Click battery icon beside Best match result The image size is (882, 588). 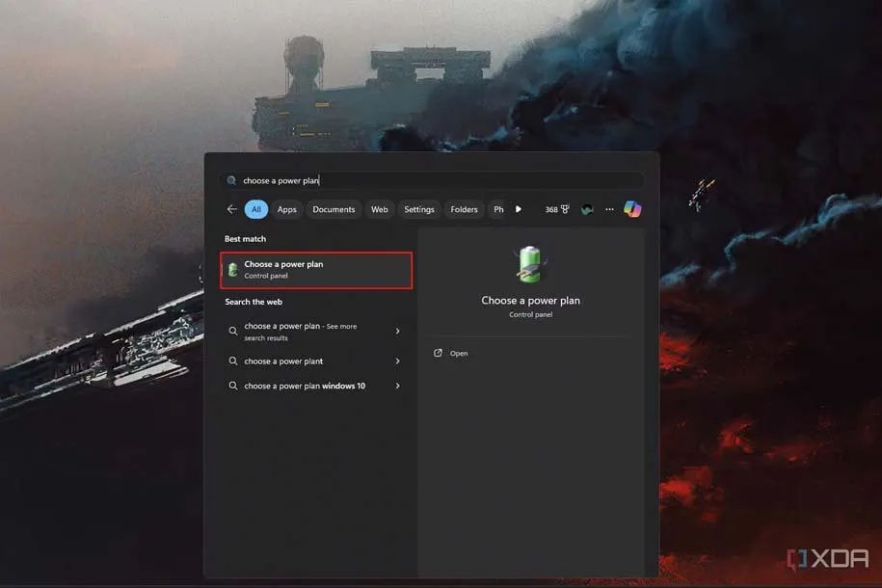tap(232, 270)
